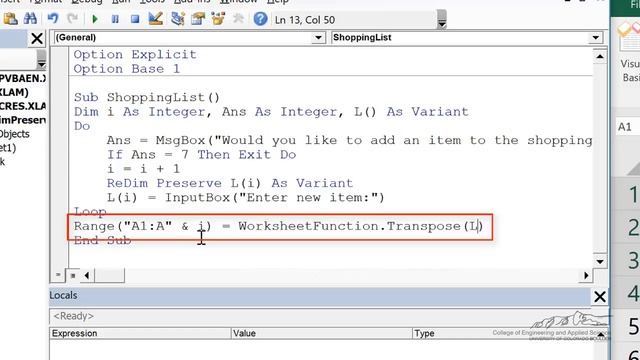Image resolution: width=640 pixels, height=360 pixels.
Task: Open the Properties Window icon
Action: click(198, 19)
